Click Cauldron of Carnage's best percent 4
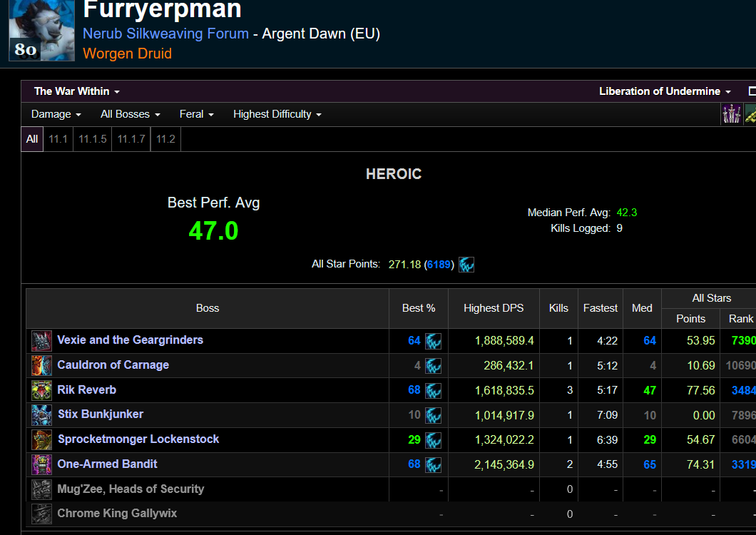The height and width of the screenshot is (535, 756). point(417,366)
